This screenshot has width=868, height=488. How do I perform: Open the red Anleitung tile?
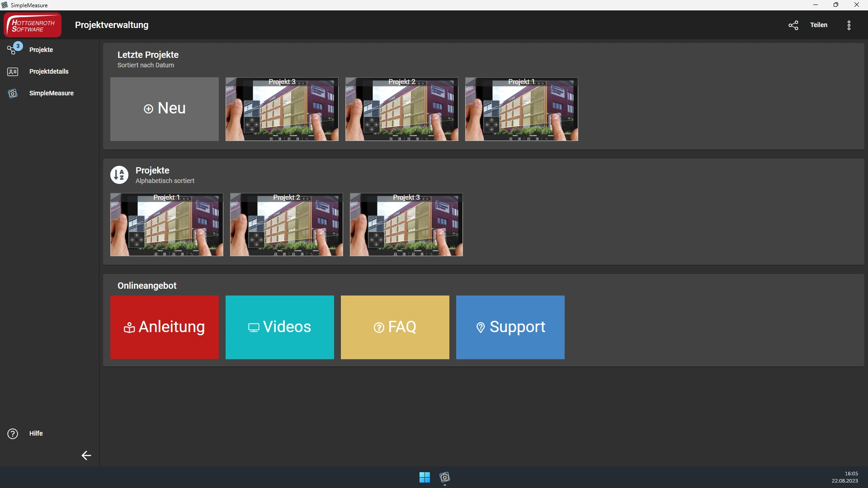(165, 327)
